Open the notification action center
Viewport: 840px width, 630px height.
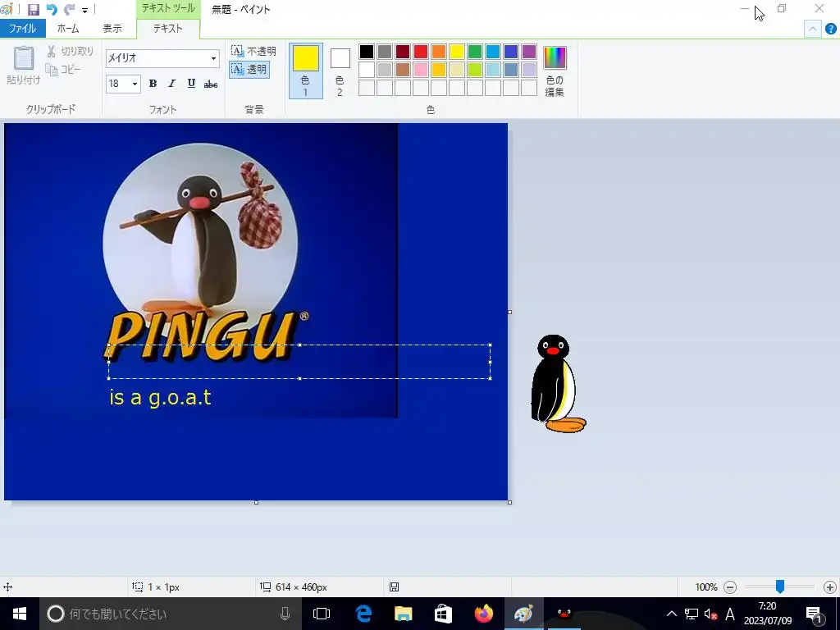point(815,614)
